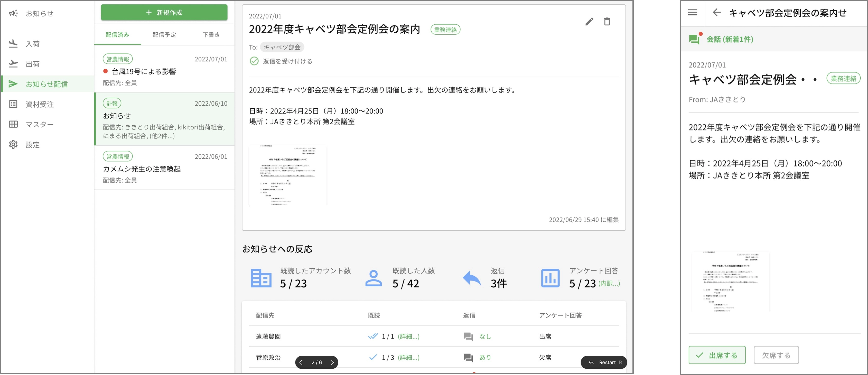Switch to the 下書き tab
This screenshot has height=375, width=868.
coord(211,35)
